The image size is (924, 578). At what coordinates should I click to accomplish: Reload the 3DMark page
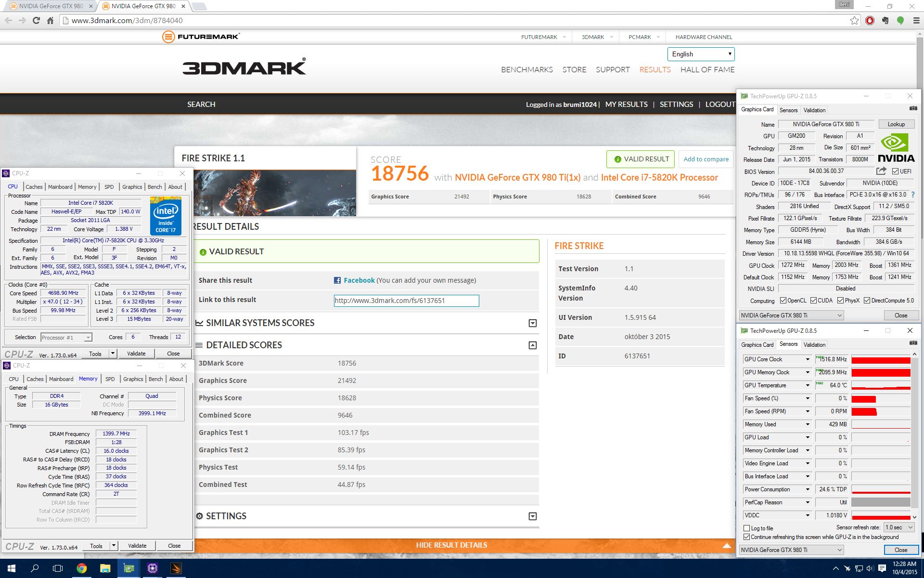click(x=36, y=20)
